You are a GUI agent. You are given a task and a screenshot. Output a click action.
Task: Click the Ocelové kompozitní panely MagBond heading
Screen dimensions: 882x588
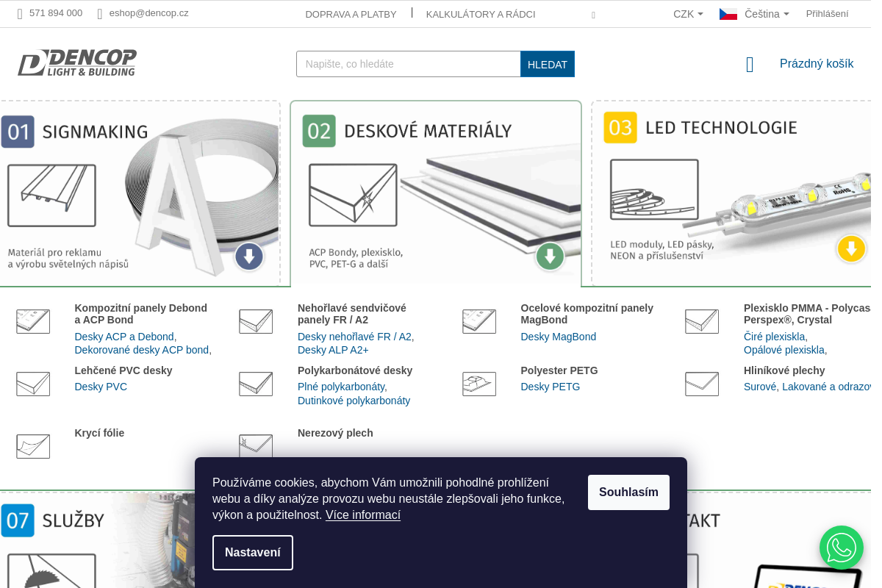coord(587,314)
